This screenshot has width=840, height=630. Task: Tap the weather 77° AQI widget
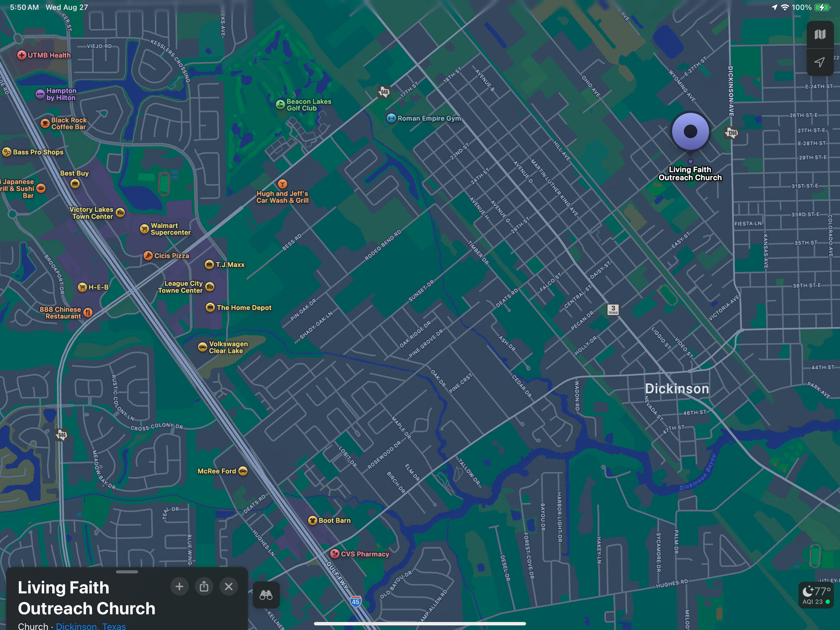[816, 596]
